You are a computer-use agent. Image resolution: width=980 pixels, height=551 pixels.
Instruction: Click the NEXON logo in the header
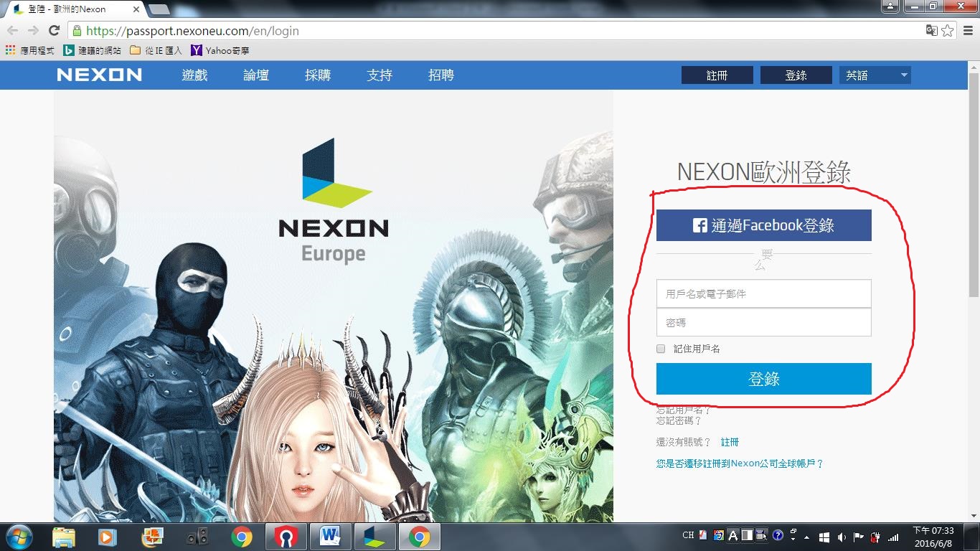(99, 75)
